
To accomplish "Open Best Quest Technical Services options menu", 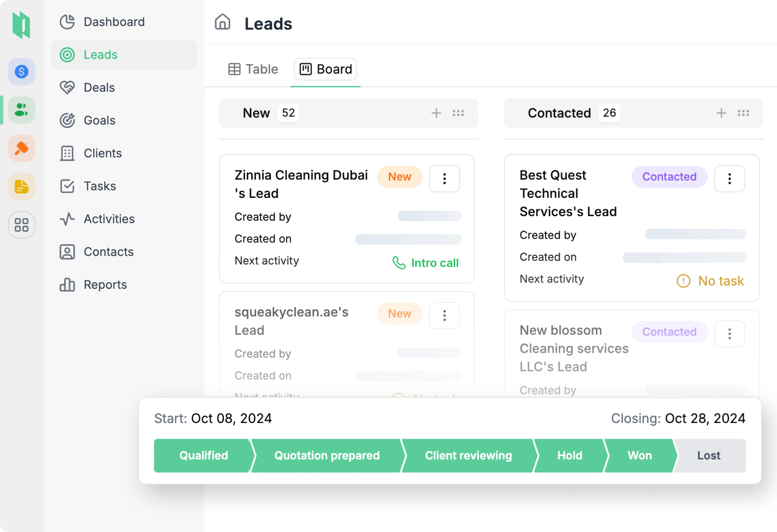I will [730, 178].
